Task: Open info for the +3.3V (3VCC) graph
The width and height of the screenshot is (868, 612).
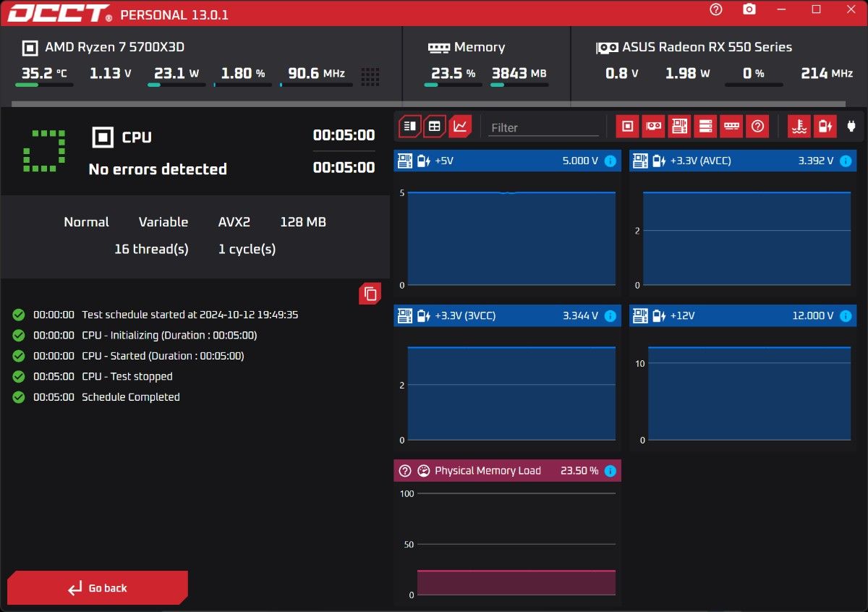Action: pyautogui.click(x=610, y=315)
